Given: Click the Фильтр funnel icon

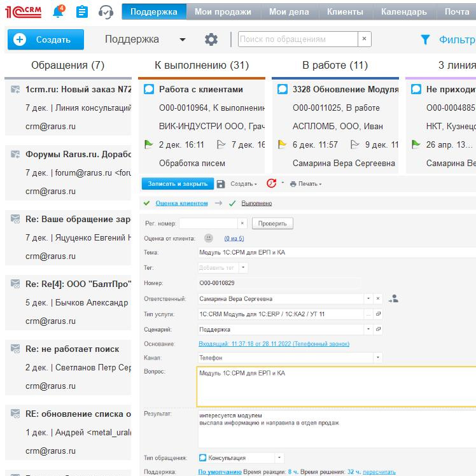Looking at the screenshot, I should pyautogui.click(x=425, y=39).
